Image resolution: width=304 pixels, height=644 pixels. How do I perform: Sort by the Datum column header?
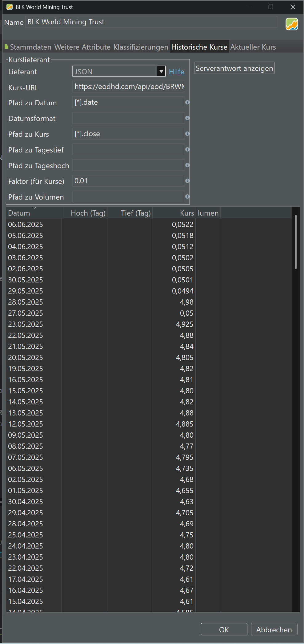coord(34,213)
